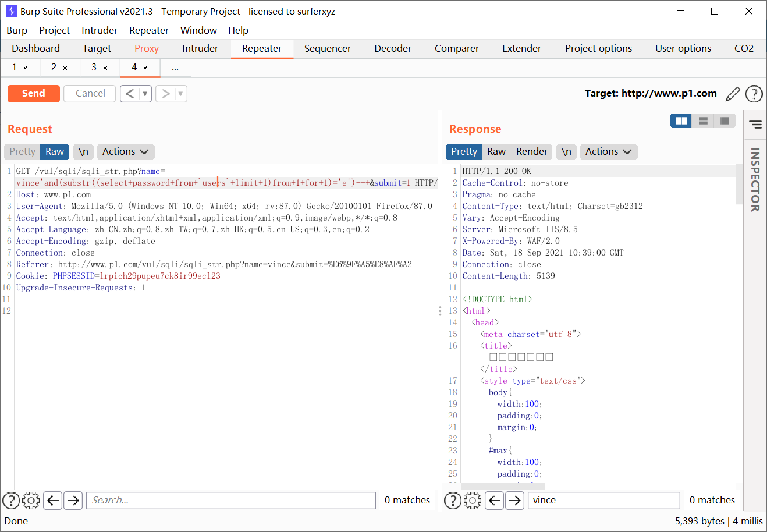Screen dimensions: 767x532
Task: Focus response search field containing vince
Action: click(x=603, y=501)
